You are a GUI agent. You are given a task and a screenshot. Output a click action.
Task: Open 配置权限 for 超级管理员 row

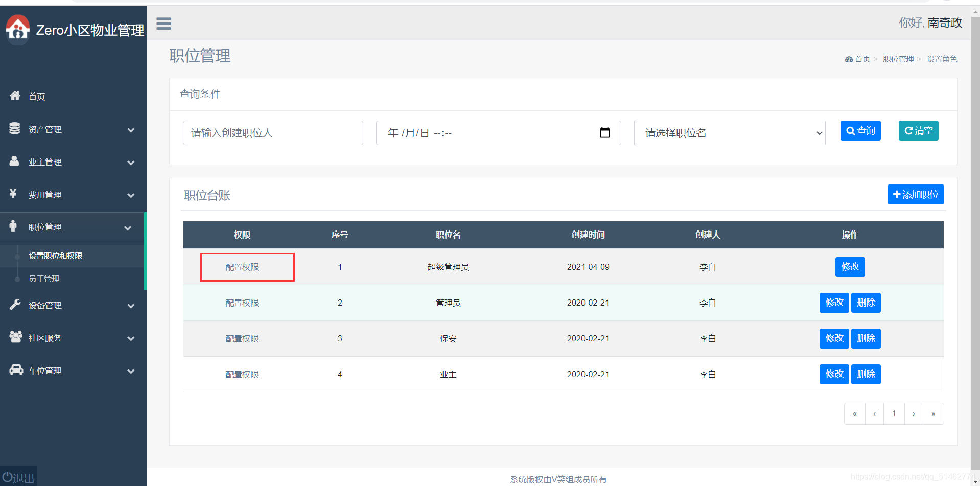(x=242, y=266)
